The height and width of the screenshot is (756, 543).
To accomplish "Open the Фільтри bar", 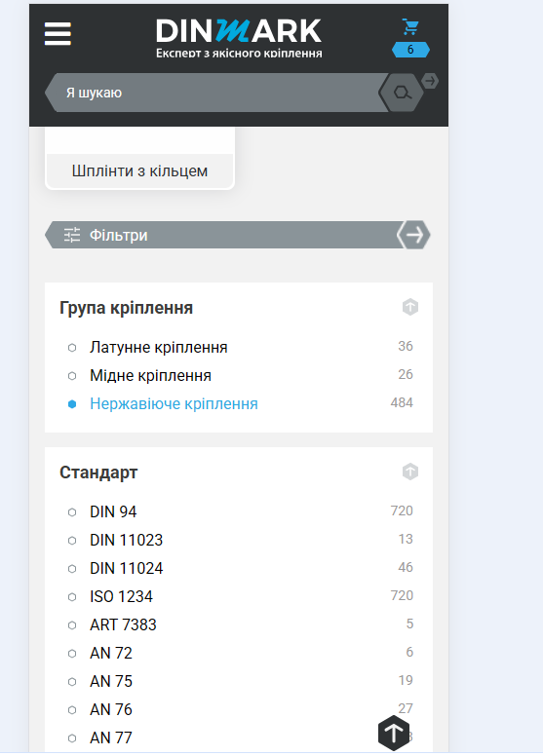I will [x=238, y=235].
